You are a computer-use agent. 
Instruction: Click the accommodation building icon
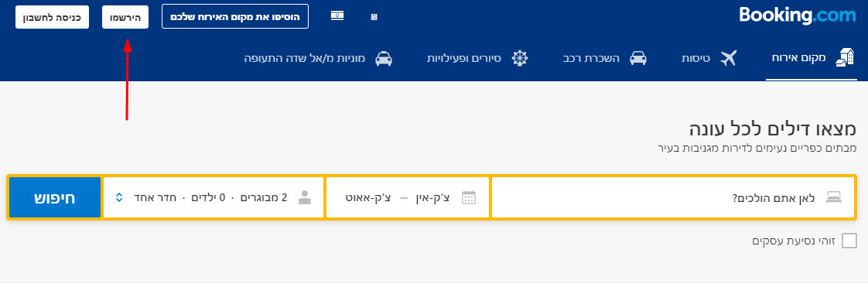(x=844, y=57)
